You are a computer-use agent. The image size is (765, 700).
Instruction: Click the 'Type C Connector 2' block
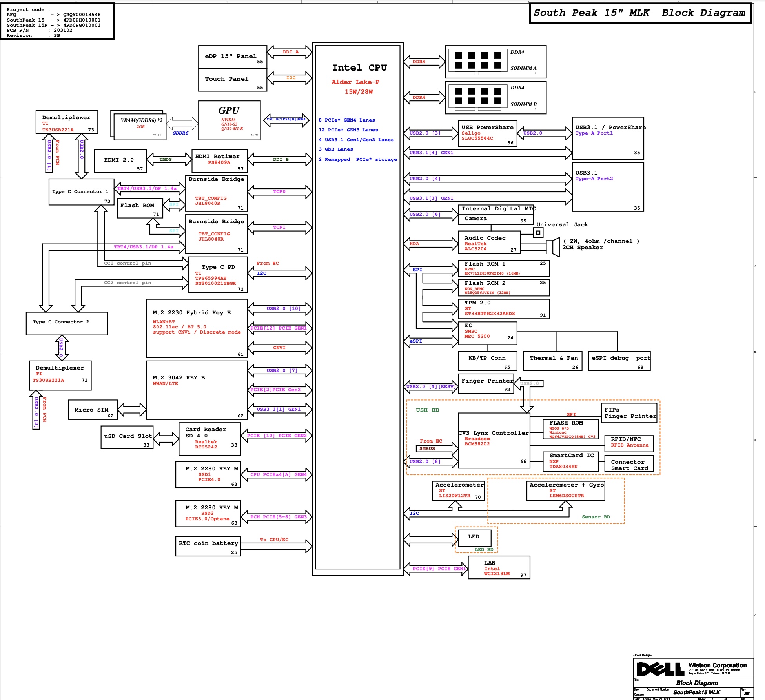click(67, 324)
